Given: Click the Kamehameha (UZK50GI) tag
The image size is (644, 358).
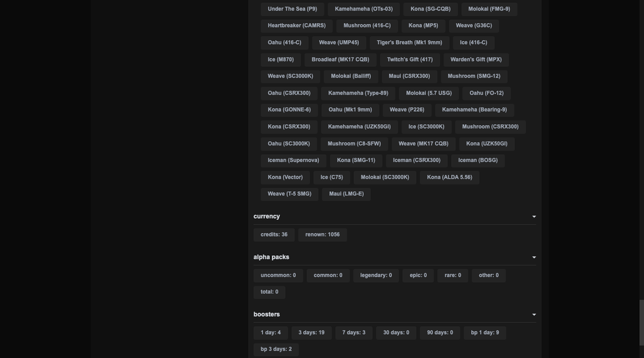Looking at the screenshot, I should click(x=360, y=127).
